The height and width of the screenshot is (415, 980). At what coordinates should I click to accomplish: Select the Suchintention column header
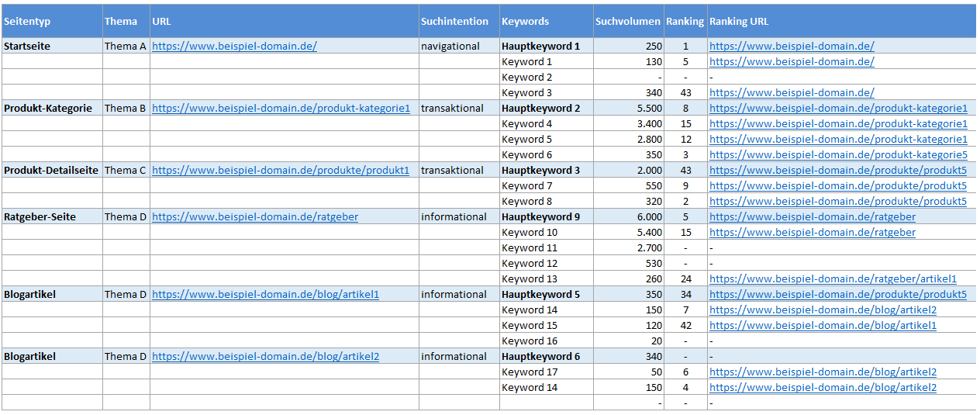[x=459, y=21]
